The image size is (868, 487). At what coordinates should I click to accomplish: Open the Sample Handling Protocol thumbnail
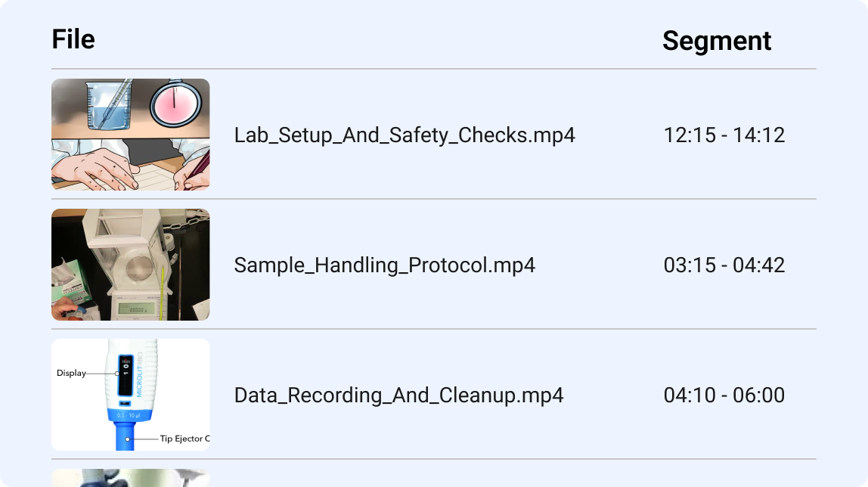click(130, 265)
